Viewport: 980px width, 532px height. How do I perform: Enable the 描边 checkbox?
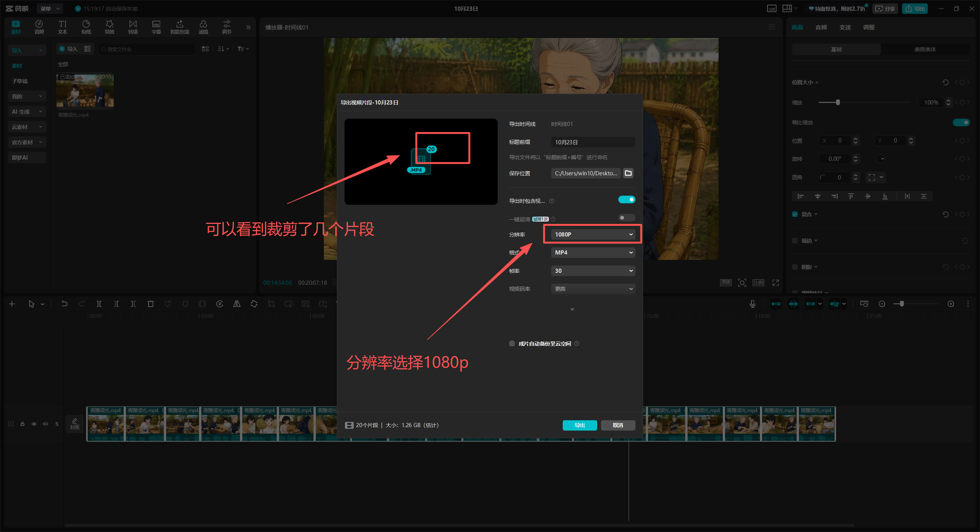[795, 241]
